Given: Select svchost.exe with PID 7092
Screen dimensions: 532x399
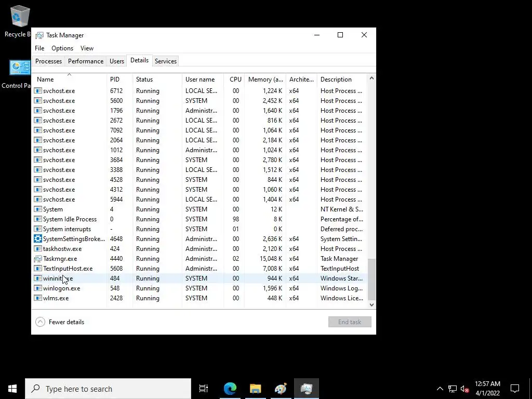Looking at the screenshot, I should tap(200, 130).
